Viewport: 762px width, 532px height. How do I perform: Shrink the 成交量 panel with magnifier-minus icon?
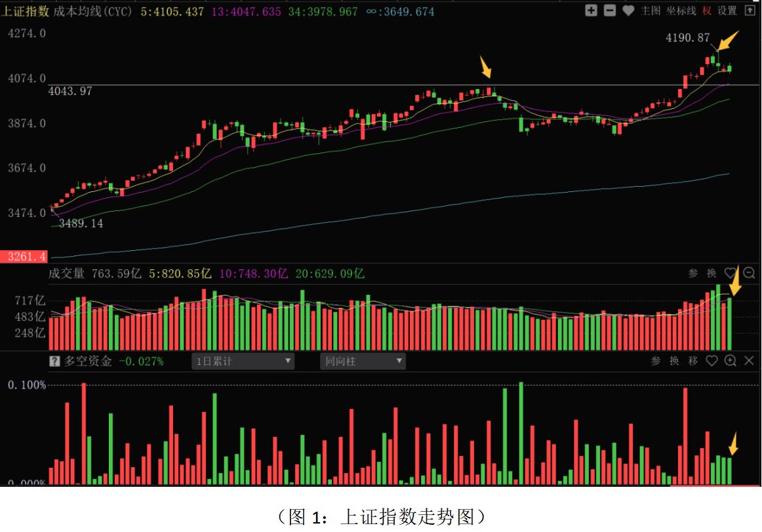(x=749, y=273)
